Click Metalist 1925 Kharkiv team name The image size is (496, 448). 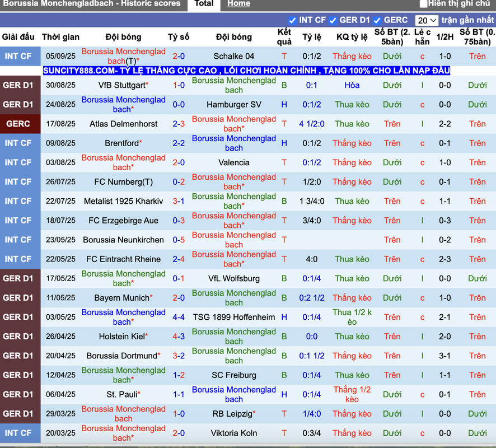[x=123, y=201]
